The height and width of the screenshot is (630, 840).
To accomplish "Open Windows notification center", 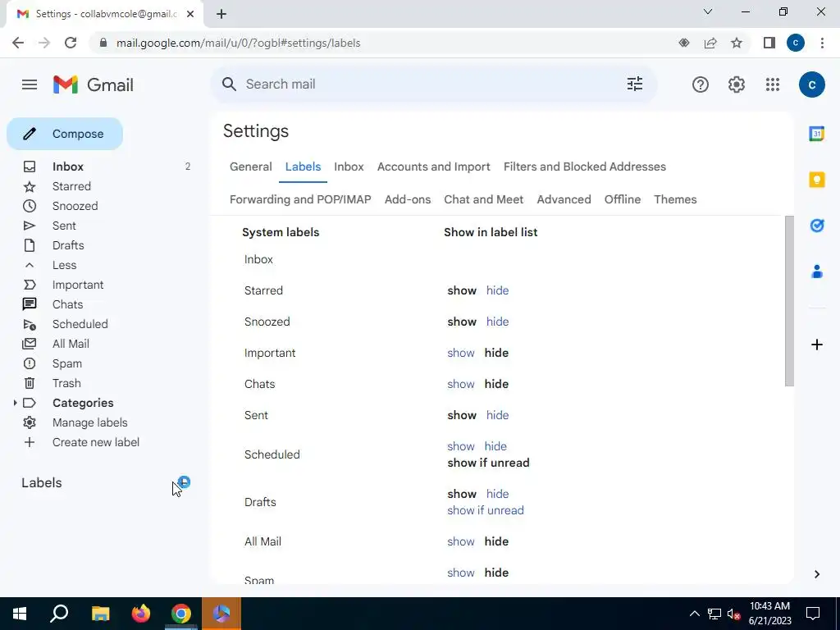I will 813,614.
